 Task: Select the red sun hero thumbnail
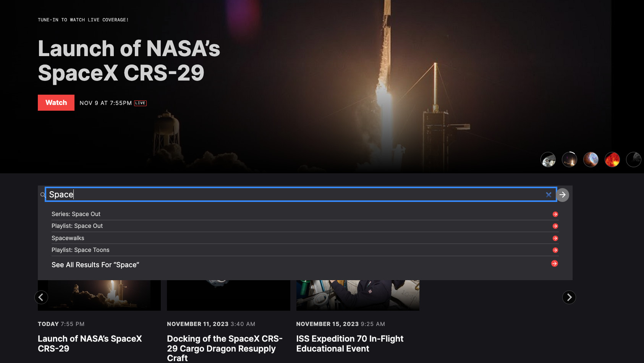tap(612, 160)
